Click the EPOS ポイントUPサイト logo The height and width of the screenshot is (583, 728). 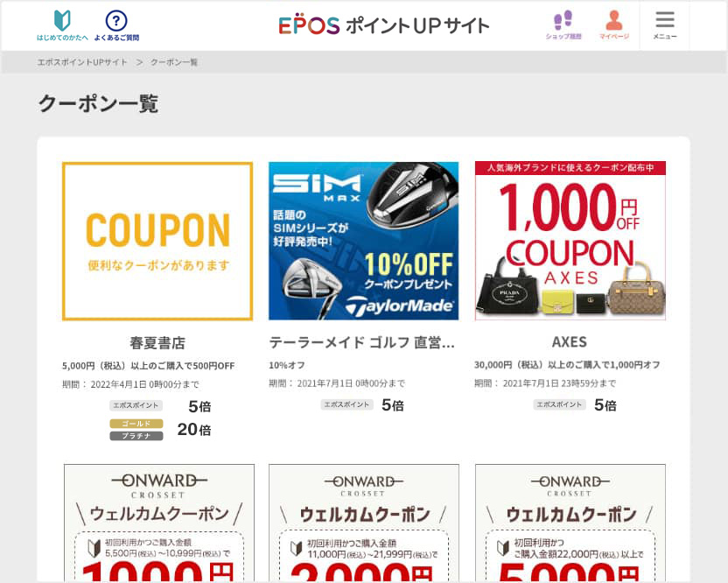384,25
